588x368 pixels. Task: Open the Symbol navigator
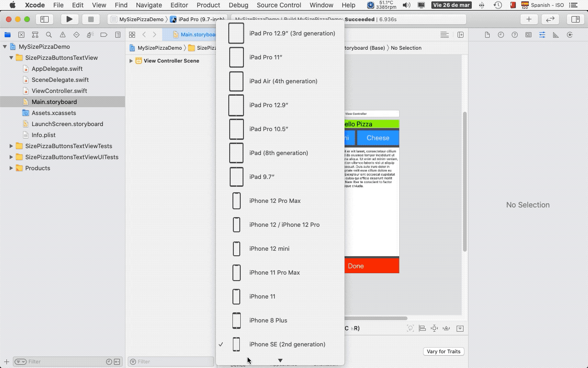click(x=35, y=35)
